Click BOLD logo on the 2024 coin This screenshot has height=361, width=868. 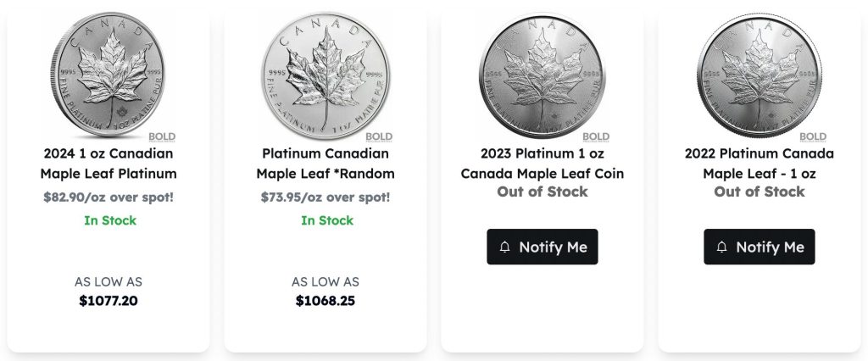pos(162,136)
